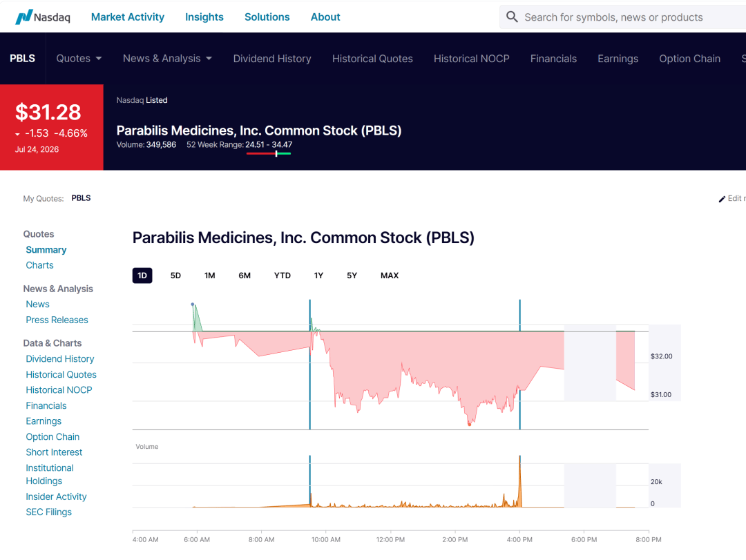Viewport: 746px width, 560px height.
Task: Expand the Quotes dropdown in stock nav
Action: click(x=79, y=59)
